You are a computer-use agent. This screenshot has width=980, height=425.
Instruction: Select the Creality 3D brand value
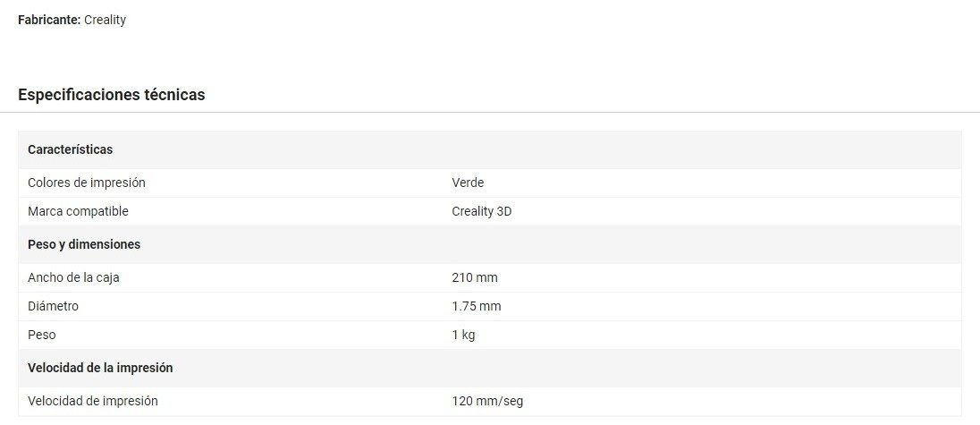(482, 211)
